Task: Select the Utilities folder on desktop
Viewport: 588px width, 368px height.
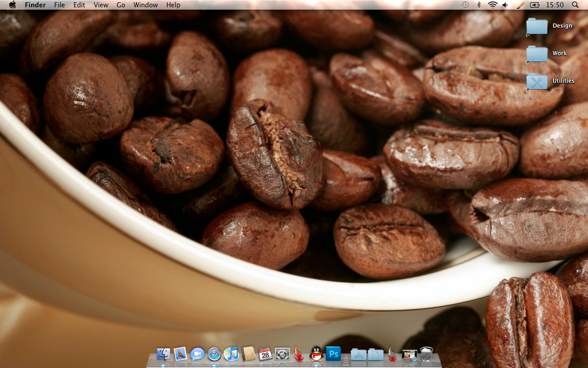Action: coord(537,81)
